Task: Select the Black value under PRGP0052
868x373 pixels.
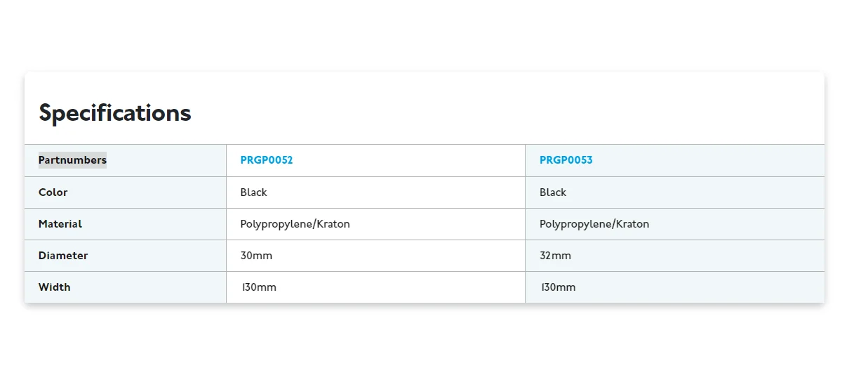Action: 253,192
